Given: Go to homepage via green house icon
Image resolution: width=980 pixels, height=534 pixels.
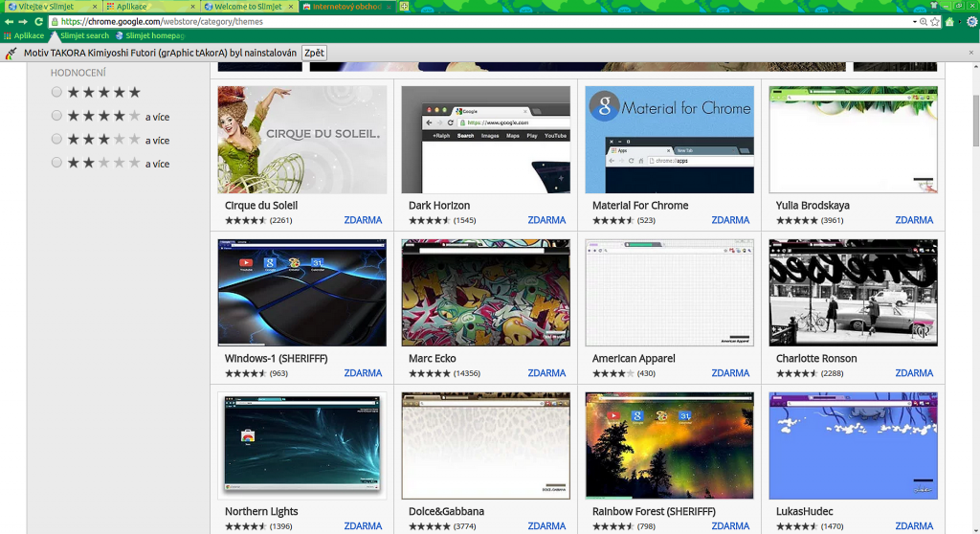Looking at the screenshot, I should point(950,21).
